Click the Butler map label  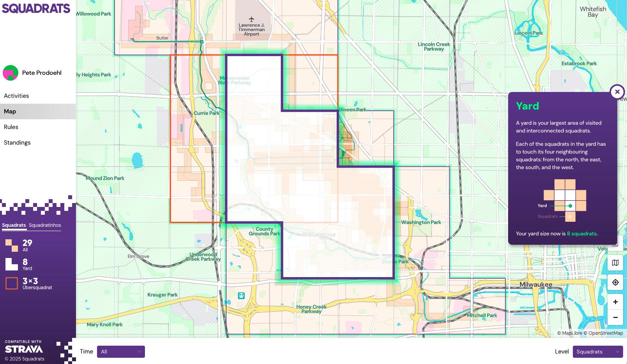[x=162, y=38]
